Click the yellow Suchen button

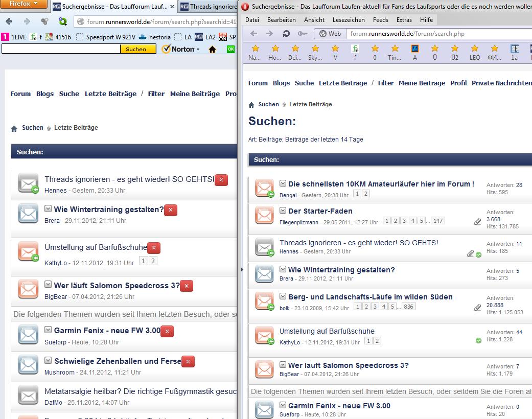point(136,49)
